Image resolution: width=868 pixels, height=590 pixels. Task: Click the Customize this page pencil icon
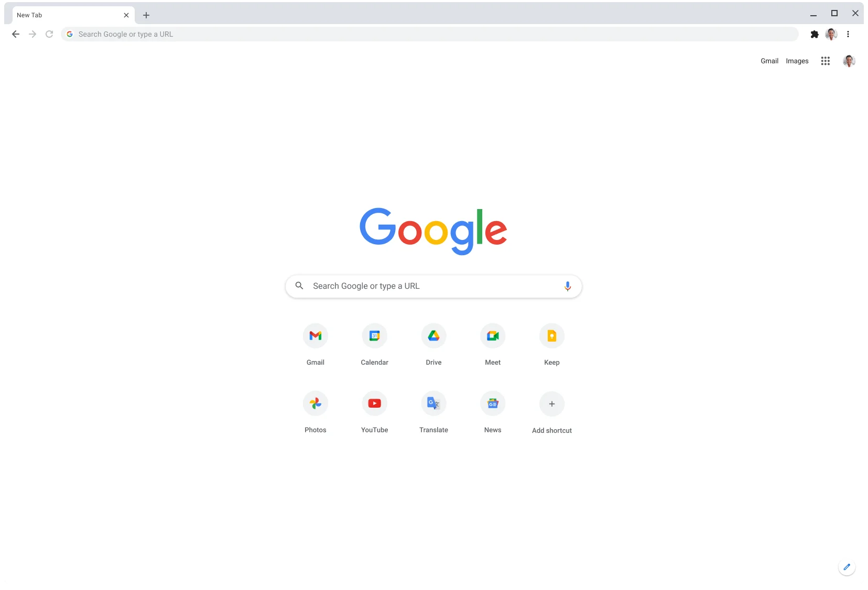pos(847,567)
